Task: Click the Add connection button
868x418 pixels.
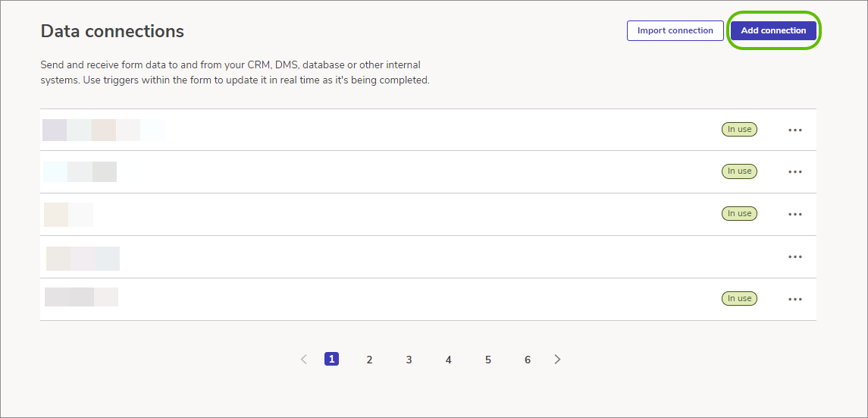Action: coord(773,30)
